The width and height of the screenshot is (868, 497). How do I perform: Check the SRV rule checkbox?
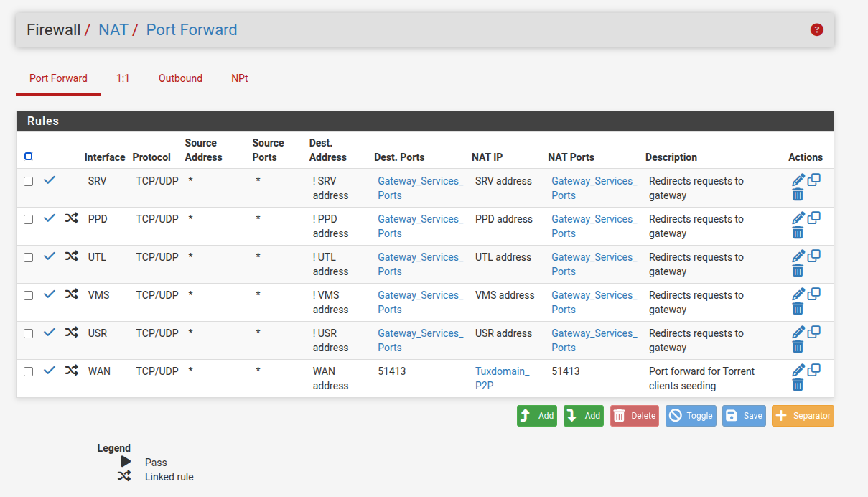(29, 181)
